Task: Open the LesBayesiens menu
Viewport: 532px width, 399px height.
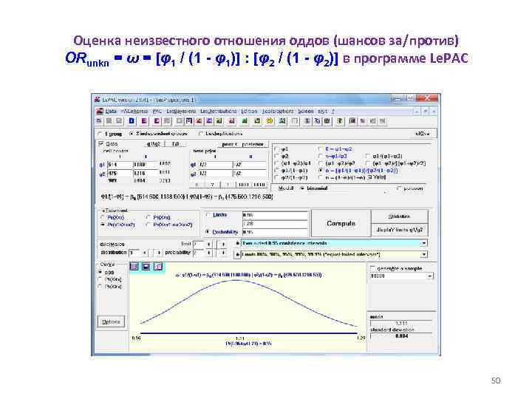Action: pyautogui.click(x=181, y=112)
